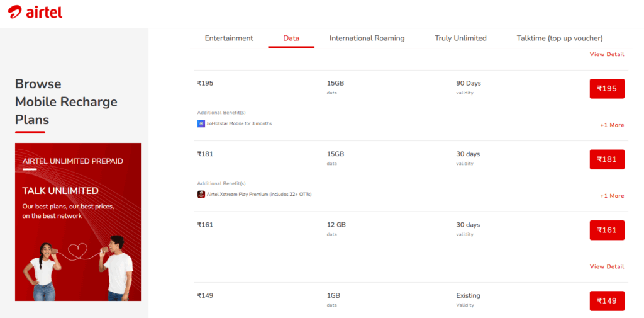Expand +1 More for ₹181 plan

[x=612, y=196]
